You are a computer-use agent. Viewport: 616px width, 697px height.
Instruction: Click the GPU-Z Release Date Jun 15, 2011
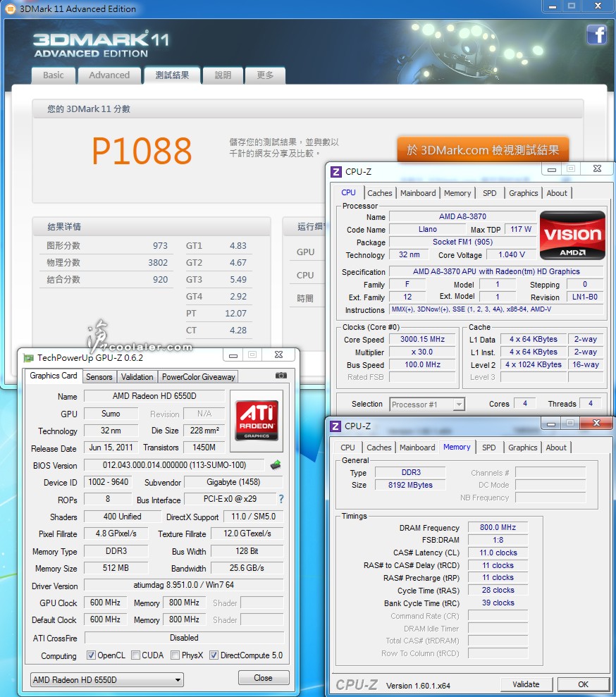click(x=111, y=448)
